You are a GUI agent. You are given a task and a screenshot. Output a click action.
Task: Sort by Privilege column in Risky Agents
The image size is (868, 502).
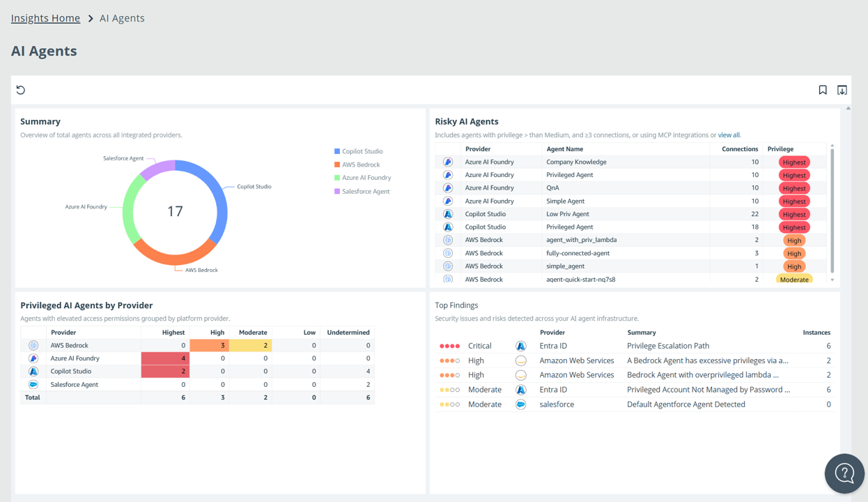coord(780,149)
